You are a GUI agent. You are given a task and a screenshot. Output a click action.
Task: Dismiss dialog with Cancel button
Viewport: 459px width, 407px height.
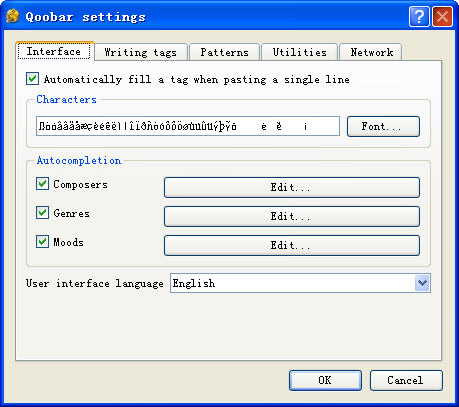[406, 380]
